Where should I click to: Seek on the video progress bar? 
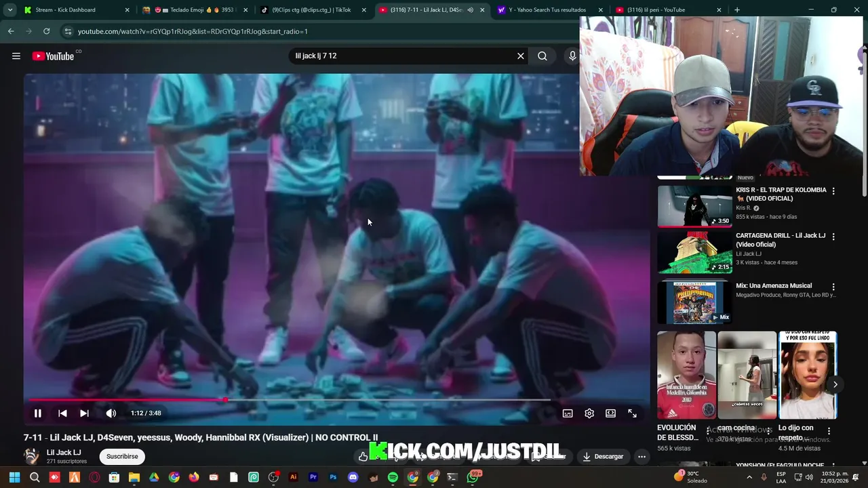[x=336, y=400]
